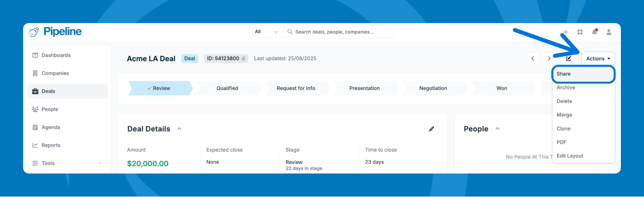The height and width of the screenshot is (197, 644).
Task: Expand the Tools sidebar menu
Action: pyautogui.click(x=100, y=163)
